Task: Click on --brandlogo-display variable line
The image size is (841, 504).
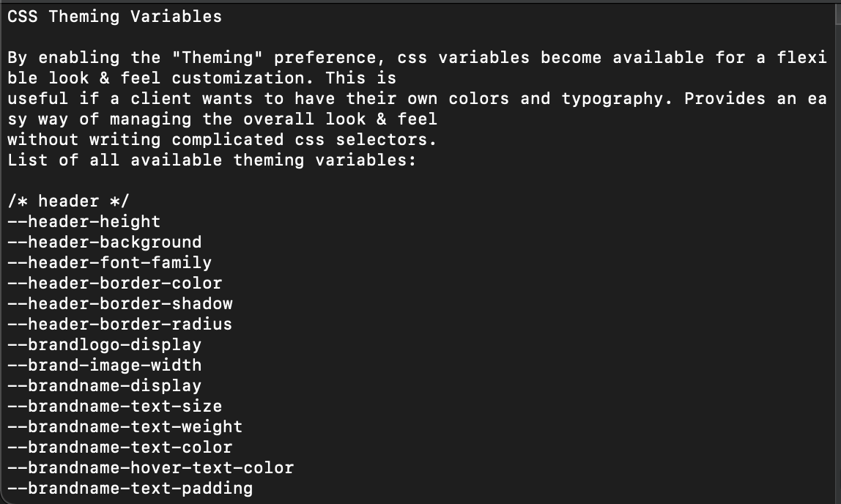Action: (x=104, y=344)
